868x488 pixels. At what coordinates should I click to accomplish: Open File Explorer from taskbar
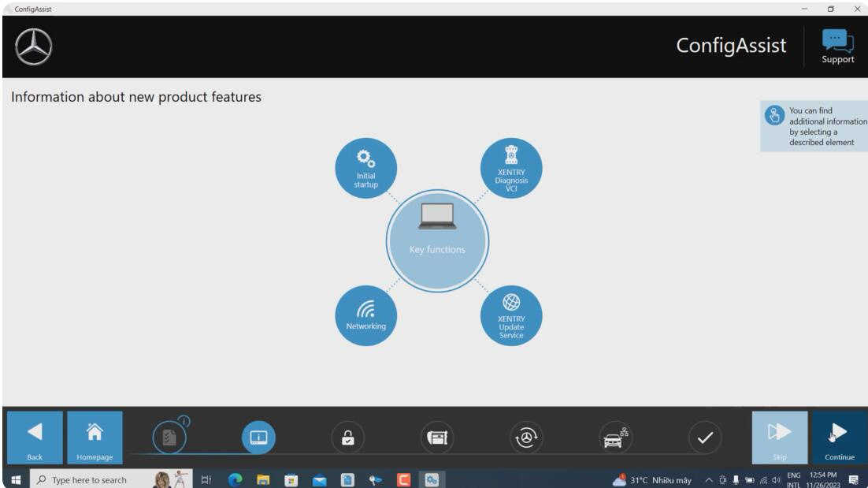[263, 479]
